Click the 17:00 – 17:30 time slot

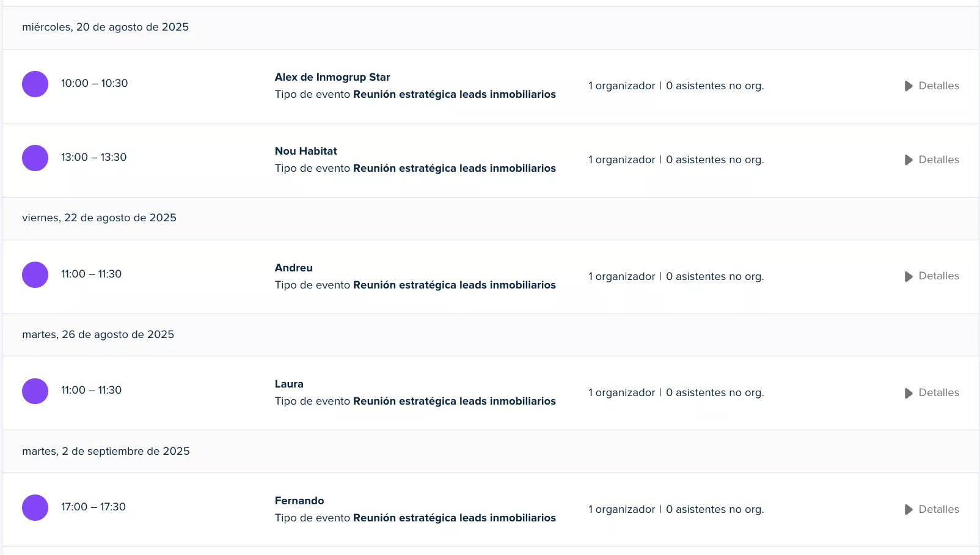coord(93,507)
